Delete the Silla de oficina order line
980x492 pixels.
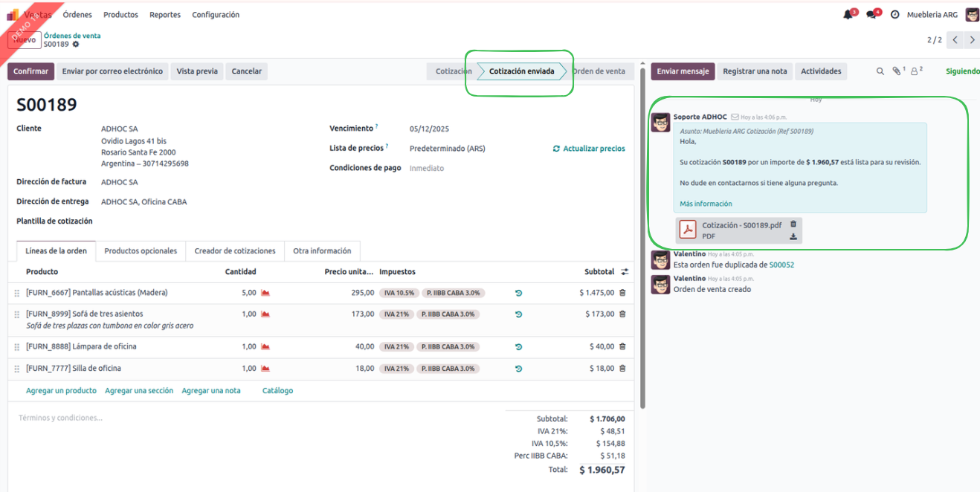(622, 369)
